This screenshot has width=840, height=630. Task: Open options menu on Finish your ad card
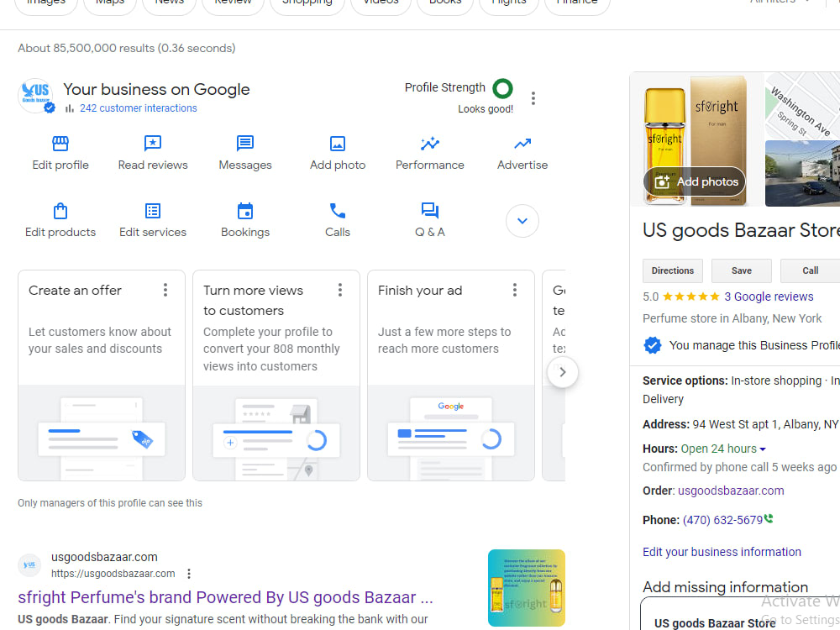click(514, 290)
